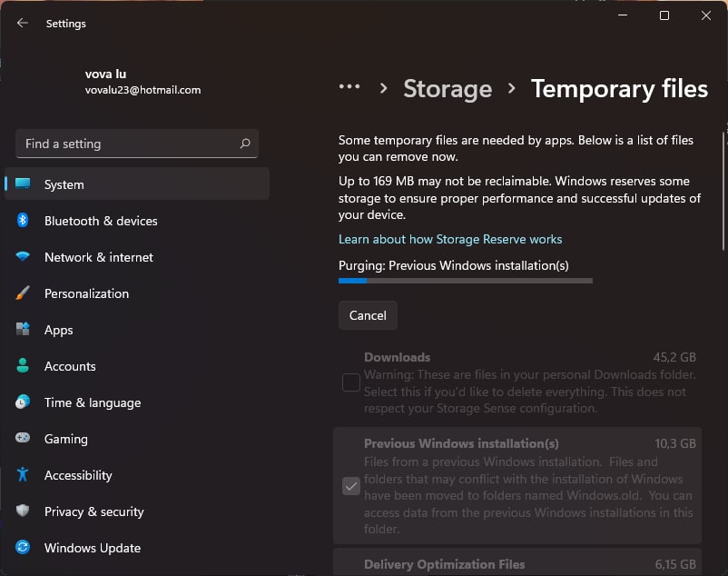Open Gaming settings
Image resolution: width=728 pixels, height=576 pixels.
click(x=137, y=439)
